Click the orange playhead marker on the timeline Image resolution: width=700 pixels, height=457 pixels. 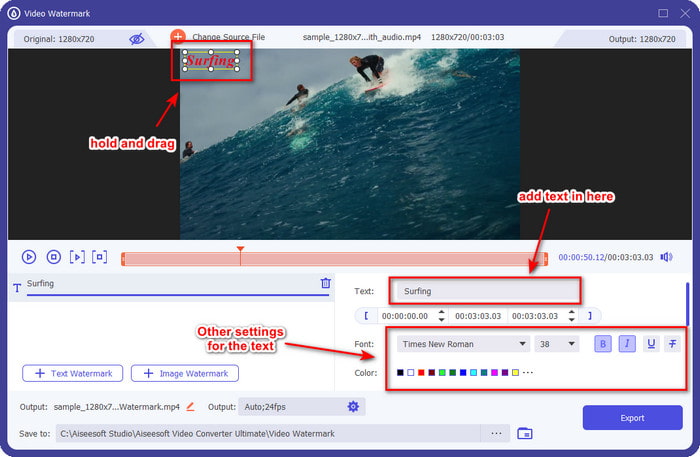coord(240,249)
